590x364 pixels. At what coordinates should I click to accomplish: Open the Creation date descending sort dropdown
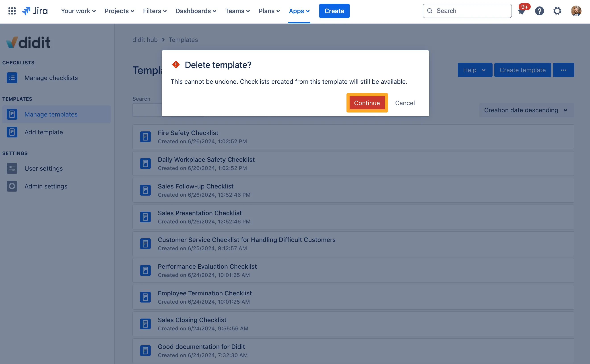point(526,110)
